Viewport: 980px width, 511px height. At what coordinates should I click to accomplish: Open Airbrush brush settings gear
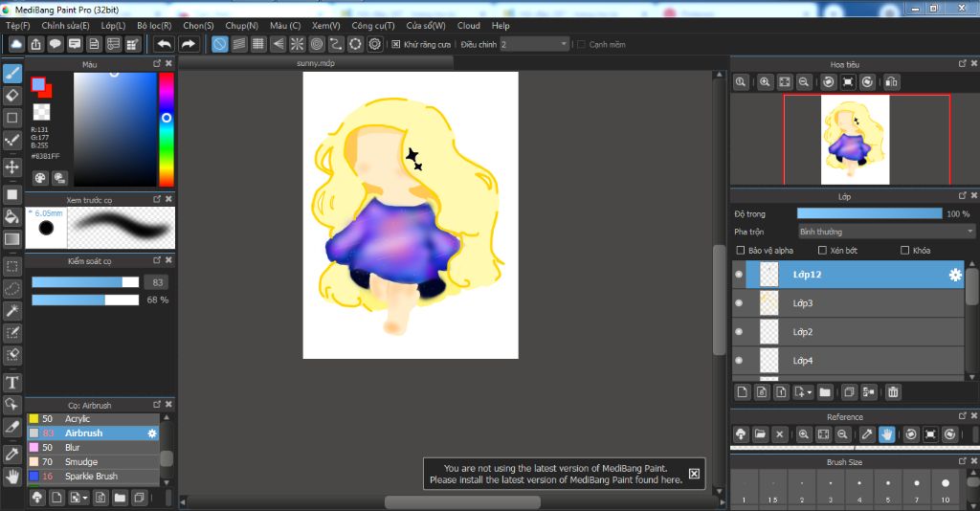[151, 433]
